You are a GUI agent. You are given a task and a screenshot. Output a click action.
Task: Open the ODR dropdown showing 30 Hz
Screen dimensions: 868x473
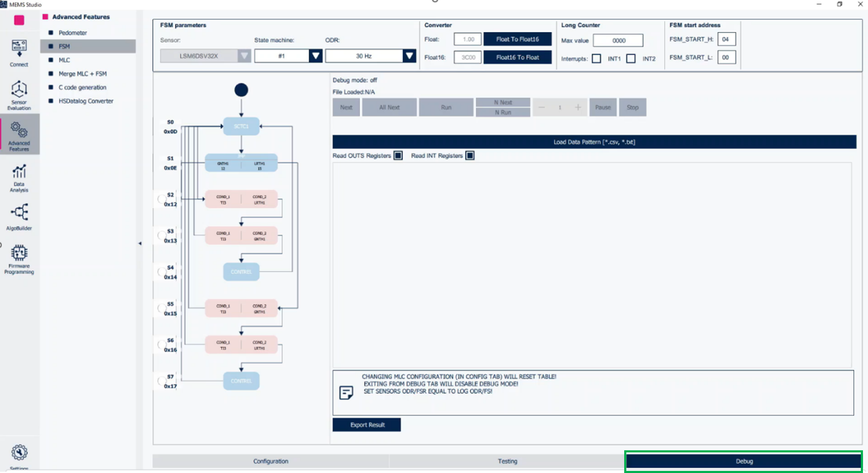tap(409, 55)
